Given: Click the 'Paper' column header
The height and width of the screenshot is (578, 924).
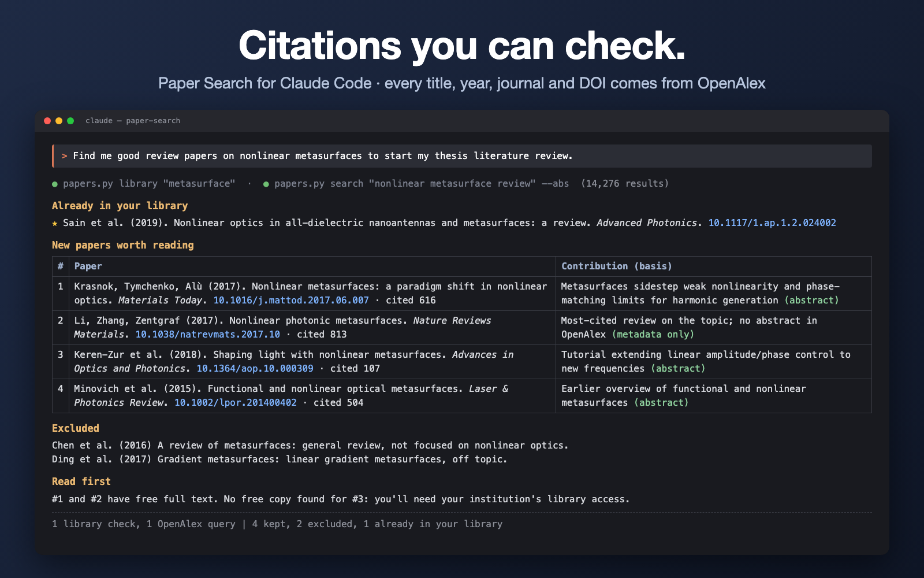Looking at the screenshot, I should tap(88, 266).
